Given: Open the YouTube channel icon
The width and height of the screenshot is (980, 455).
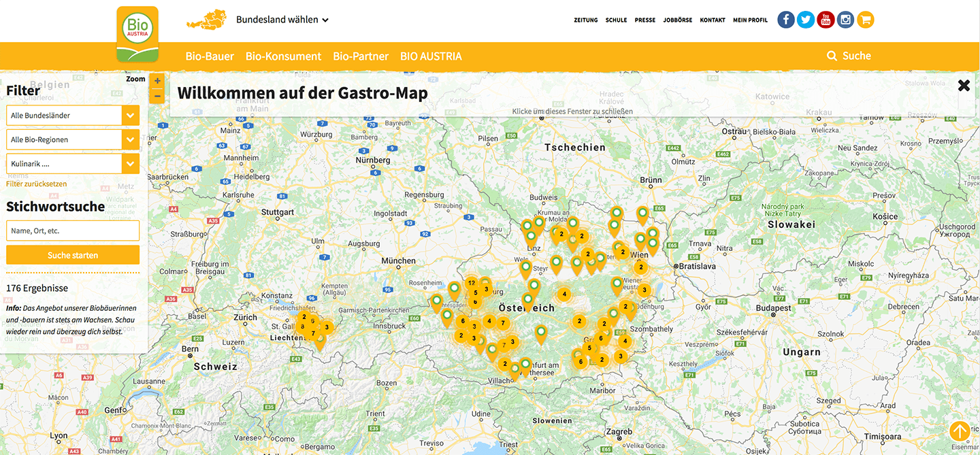Looking at the screenshot, I should (x=826, y=20).
